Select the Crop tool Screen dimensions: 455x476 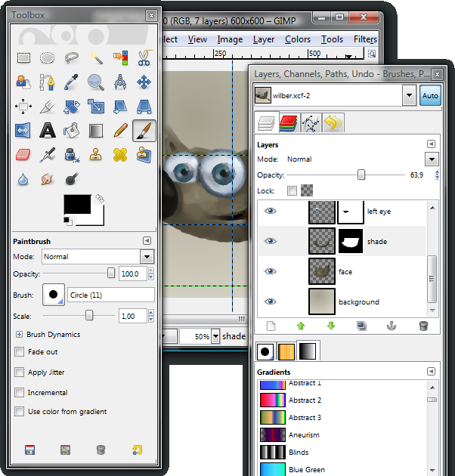click(47, 107)
